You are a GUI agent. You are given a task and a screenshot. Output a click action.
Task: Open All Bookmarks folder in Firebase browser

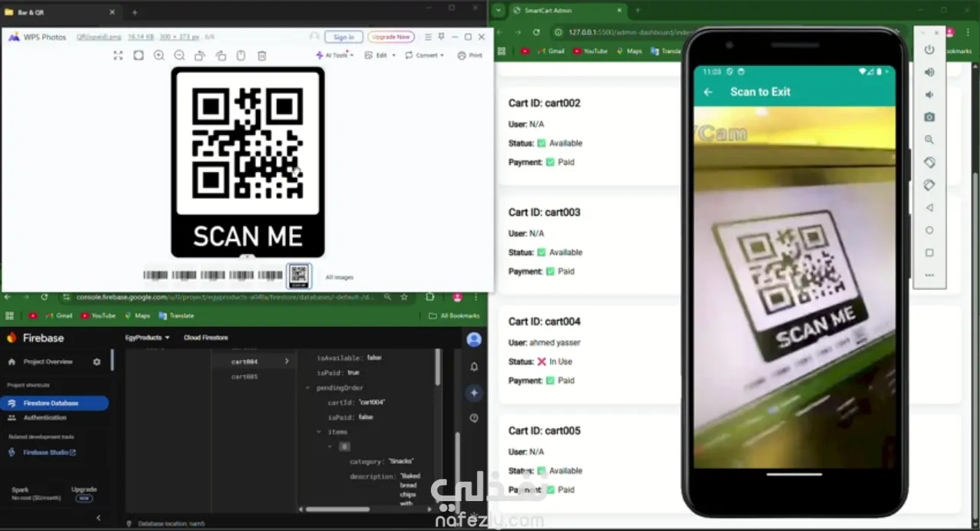click(455, 315)
